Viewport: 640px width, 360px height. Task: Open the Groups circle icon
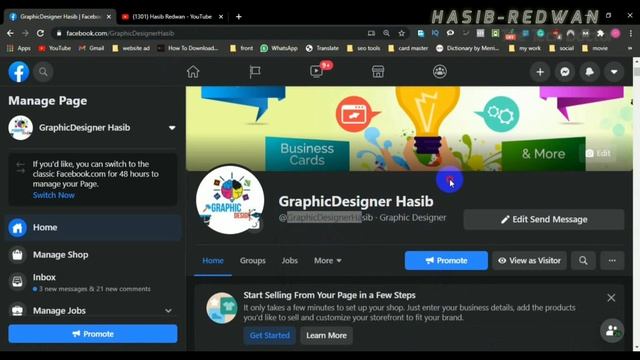coord(440,72)
